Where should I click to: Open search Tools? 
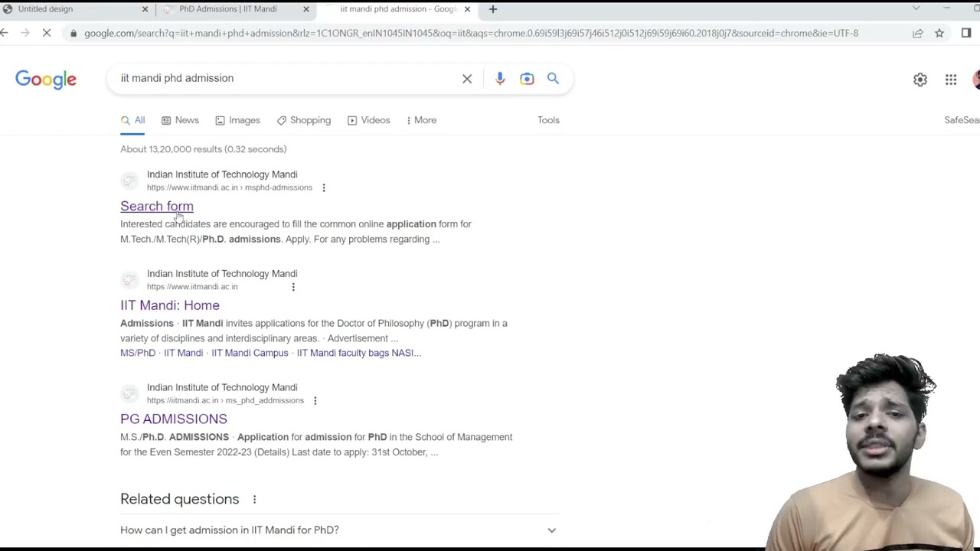548,120
